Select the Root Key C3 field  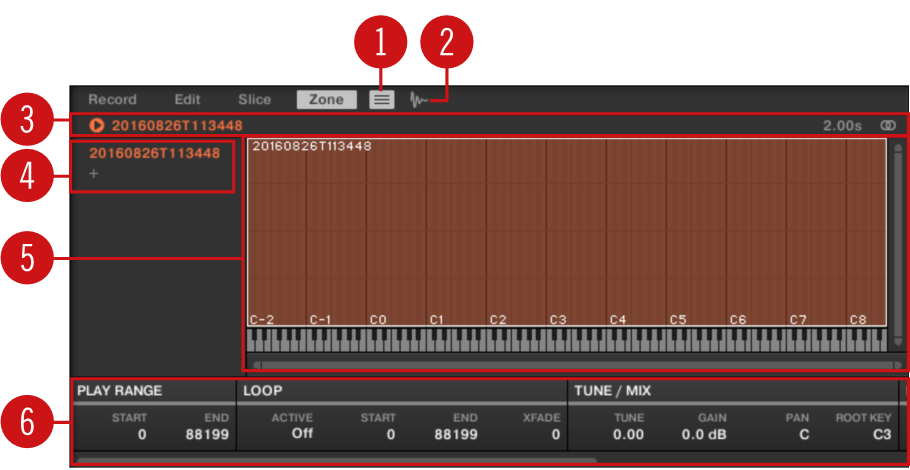tap(881, 435)
